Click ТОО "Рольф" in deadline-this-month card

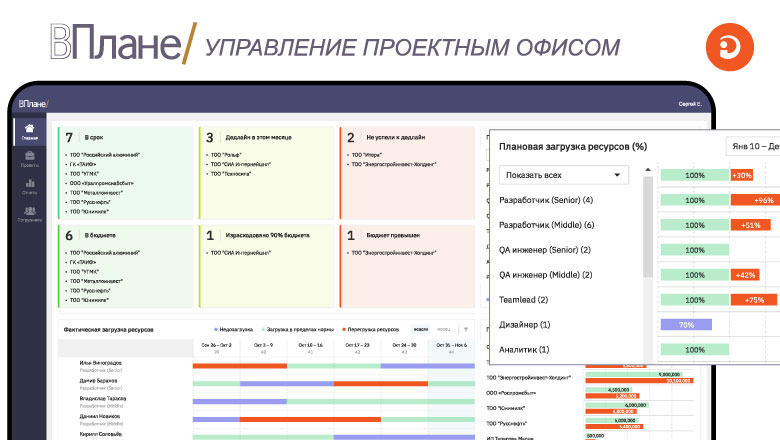(x=226, y=155)
